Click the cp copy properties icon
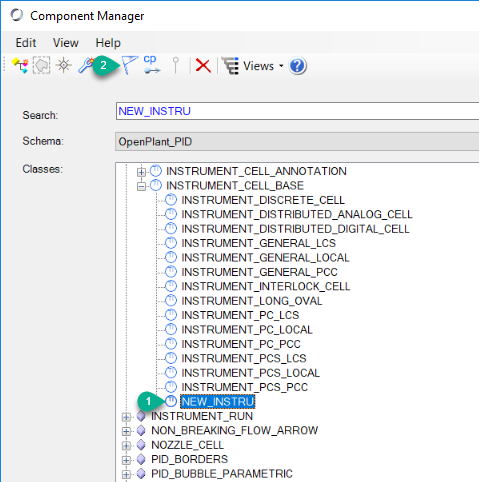The width and height of the screenshot is (479, 482). click(x=151, y=64)
